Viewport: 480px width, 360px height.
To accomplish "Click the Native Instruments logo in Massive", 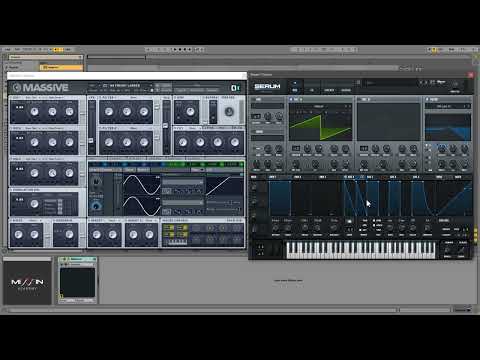I will tap(235, 88).
